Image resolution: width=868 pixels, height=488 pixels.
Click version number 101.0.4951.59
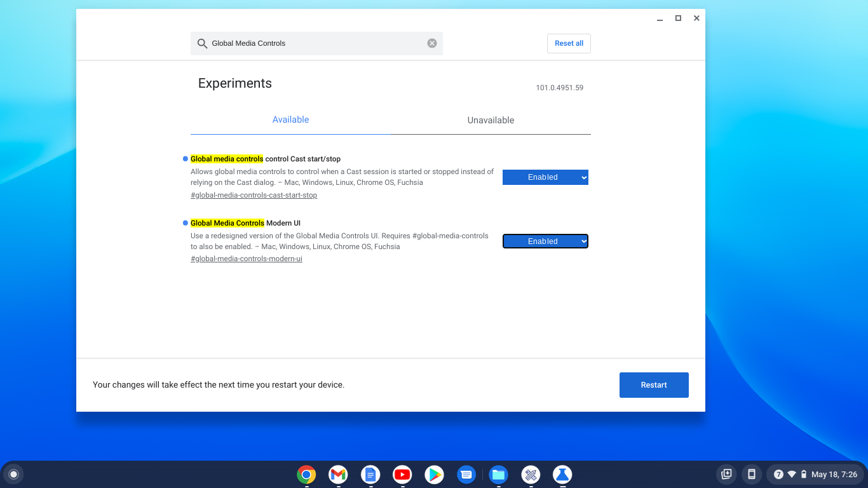(x=559, y=88)
